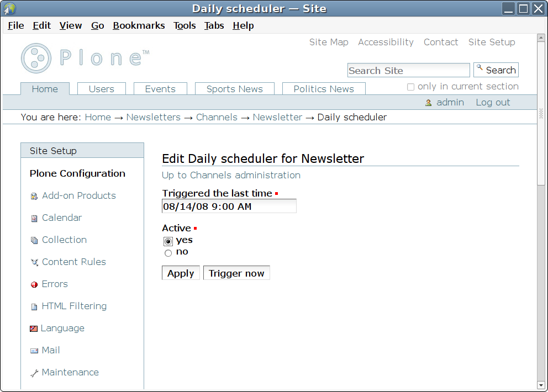The width and height of the screenshot is (548, 392).
Task: Select the "yes" Active radio button
Action: coord(168,241)
